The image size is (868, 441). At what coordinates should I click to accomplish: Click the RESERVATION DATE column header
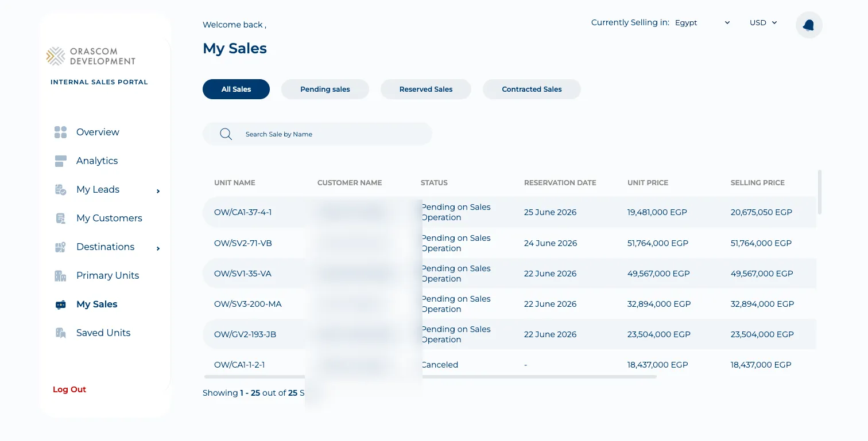click(560, 183)
